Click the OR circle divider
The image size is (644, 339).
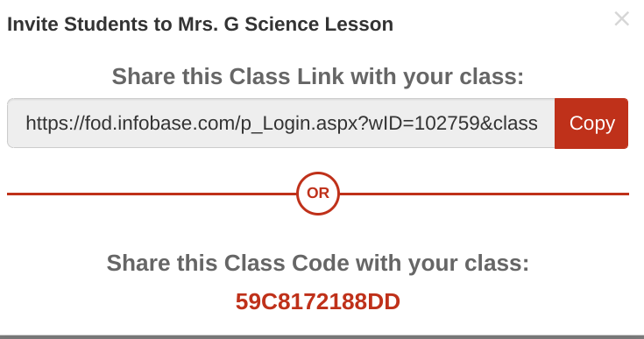click(x=318, y=194)
